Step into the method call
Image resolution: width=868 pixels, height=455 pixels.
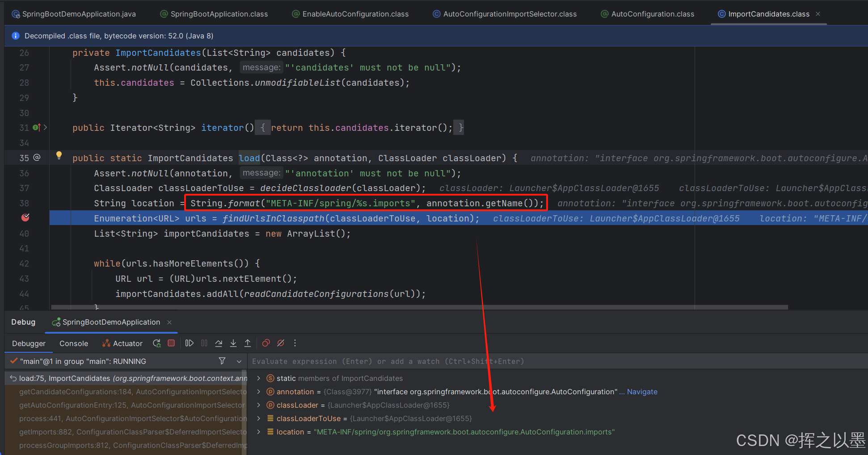pyautogui.click(x=233, y=343)
